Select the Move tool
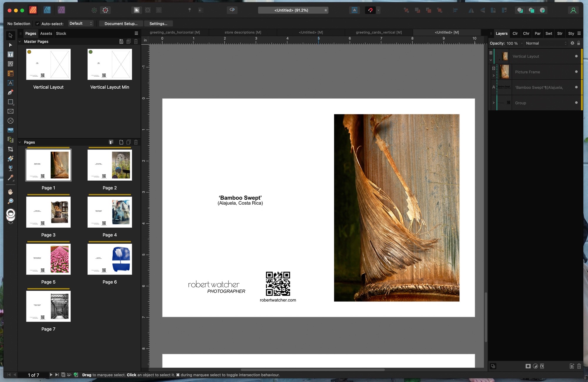This screenshot has width=588, height=382. [x=11, y=36]
